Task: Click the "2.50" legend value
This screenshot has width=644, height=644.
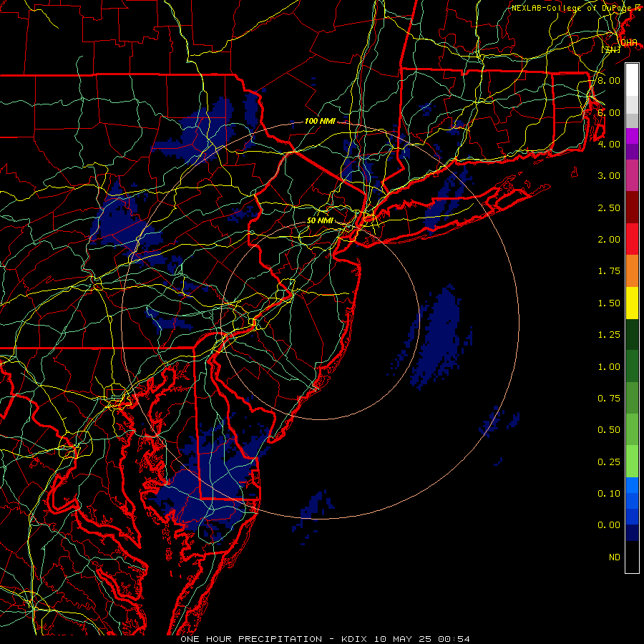Action: point(609,208)
